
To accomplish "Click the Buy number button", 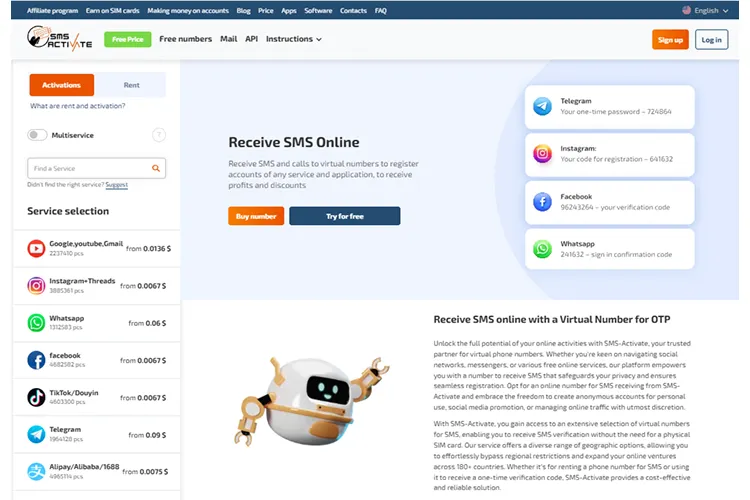I will coord(256,216).
